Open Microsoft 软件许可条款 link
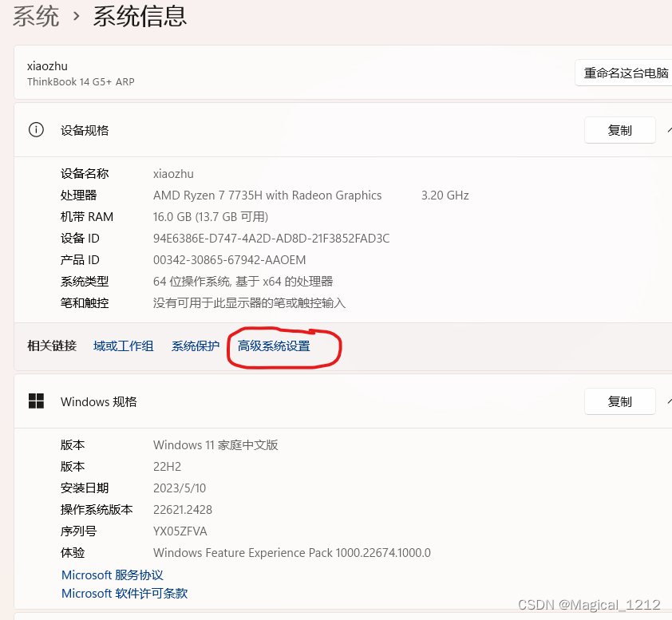Screen dimensions: 672x620 (124, 593)
